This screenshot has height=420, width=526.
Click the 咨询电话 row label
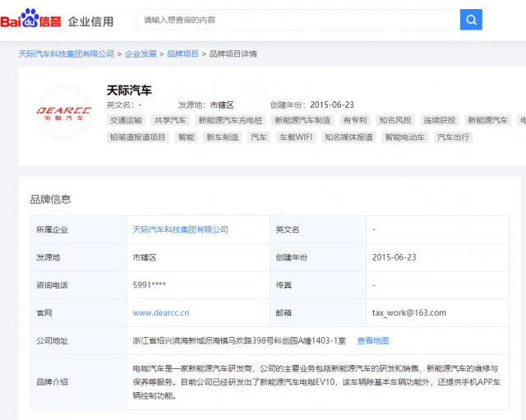click(52, 285)
